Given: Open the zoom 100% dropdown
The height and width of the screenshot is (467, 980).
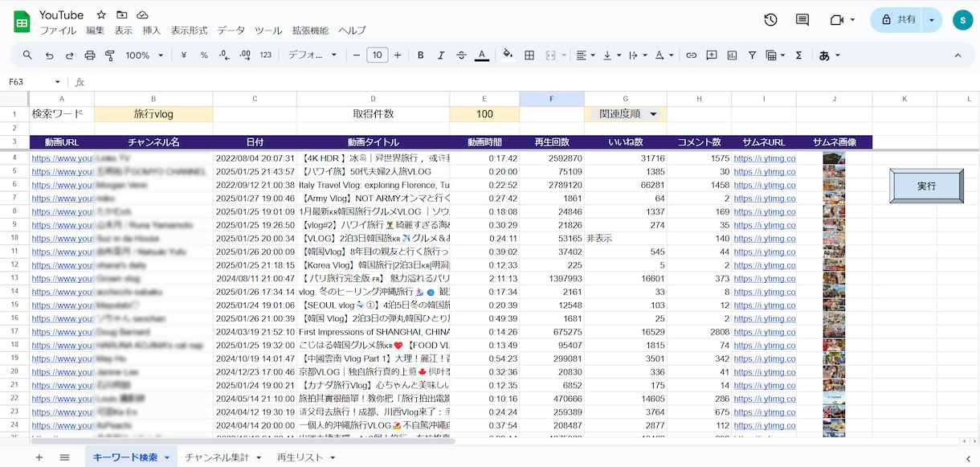Looking at the screenshot, I should tap(145, 55).
